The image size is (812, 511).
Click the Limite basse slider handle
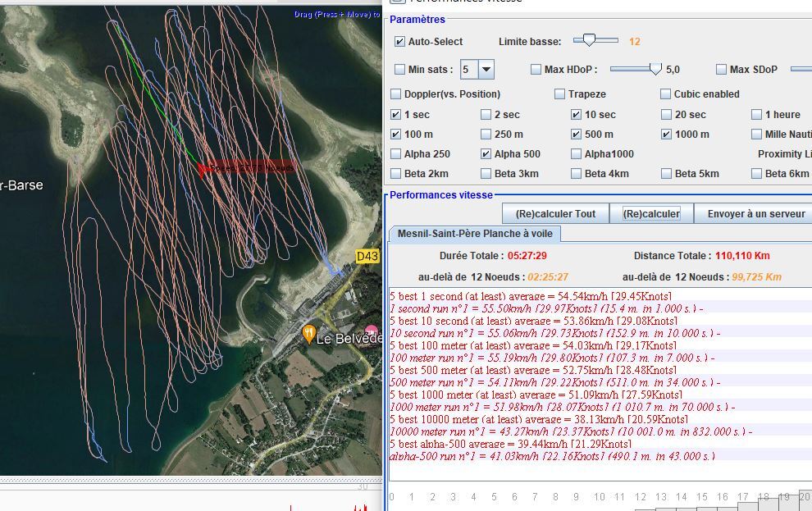click(x=590, y=40)
